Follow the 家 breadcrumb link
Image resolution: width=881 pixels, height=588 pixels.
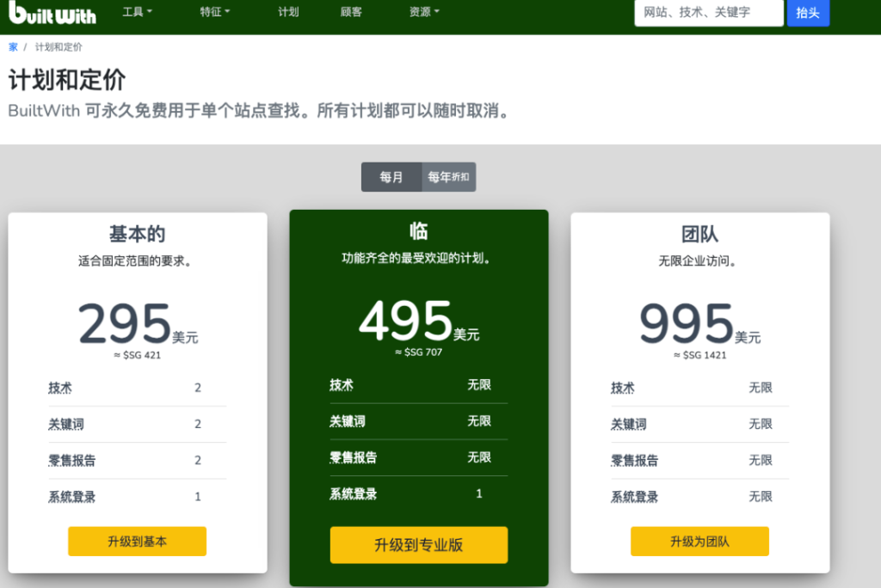click(13, 47)
